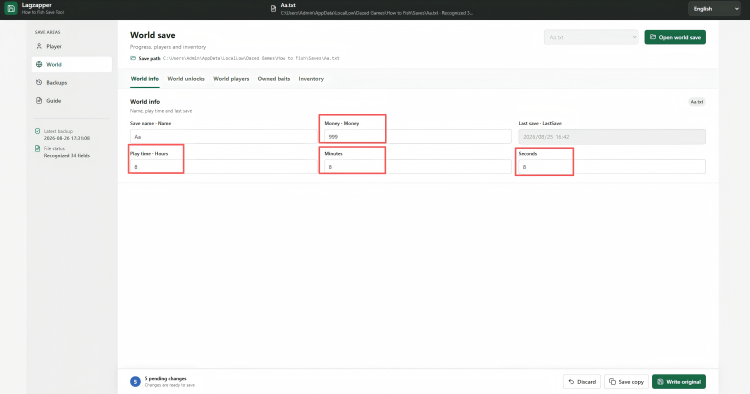This screenshot has width=750, height=394.
Task: Switch to the Inventory tab
Action: 311,79
